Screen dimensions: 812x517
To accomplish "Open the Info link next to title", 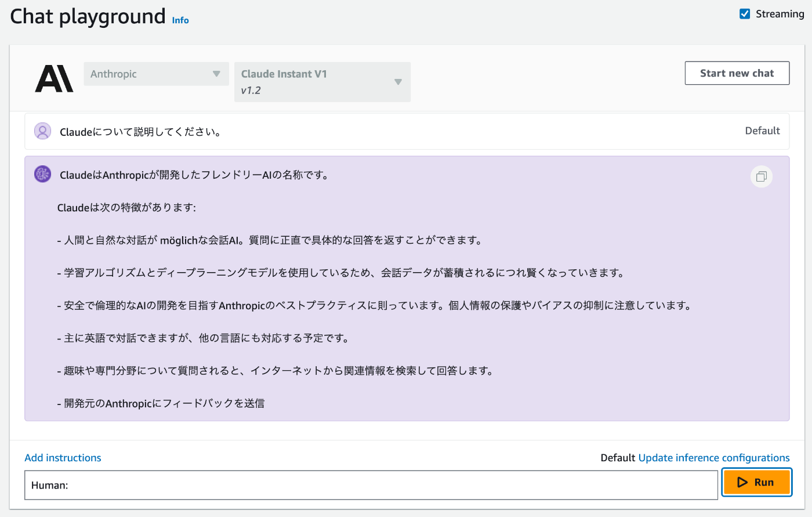I will click(180, 20).
